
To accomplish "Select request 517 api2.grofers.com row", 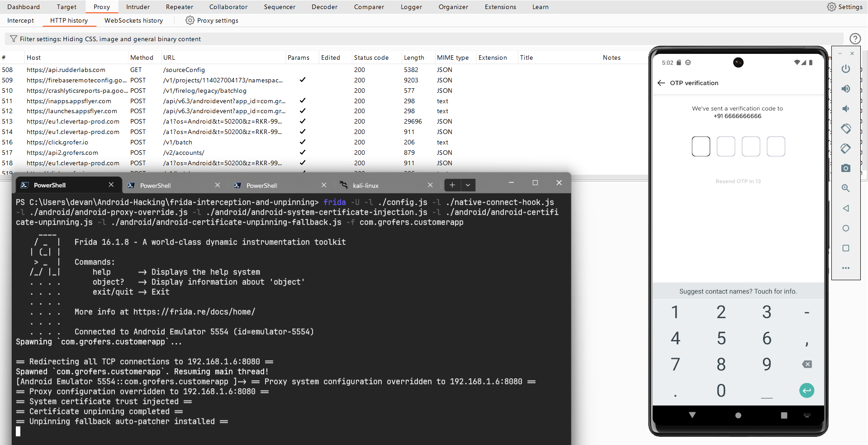I will tap(323, 153).
